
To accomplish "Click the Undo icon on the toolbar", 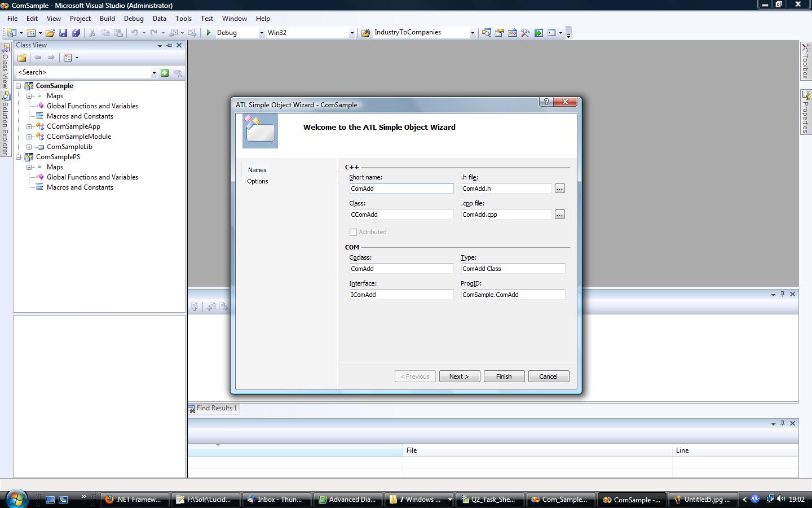I will click(x=135, y=33).
